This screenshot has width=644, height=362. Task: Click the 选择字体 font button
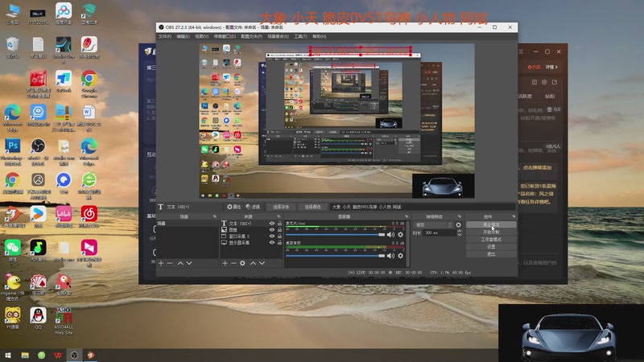coord(281,207)
